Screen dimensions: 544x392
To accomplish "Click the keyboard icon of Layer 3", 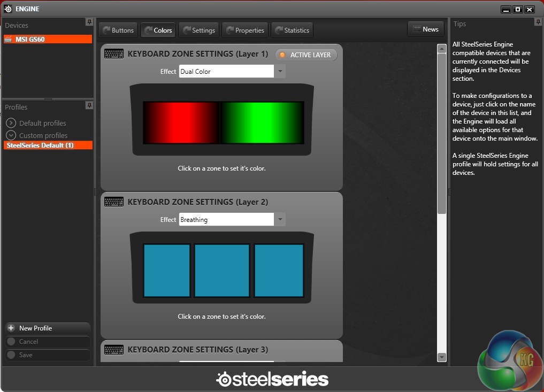I will [x=114, y=350].
